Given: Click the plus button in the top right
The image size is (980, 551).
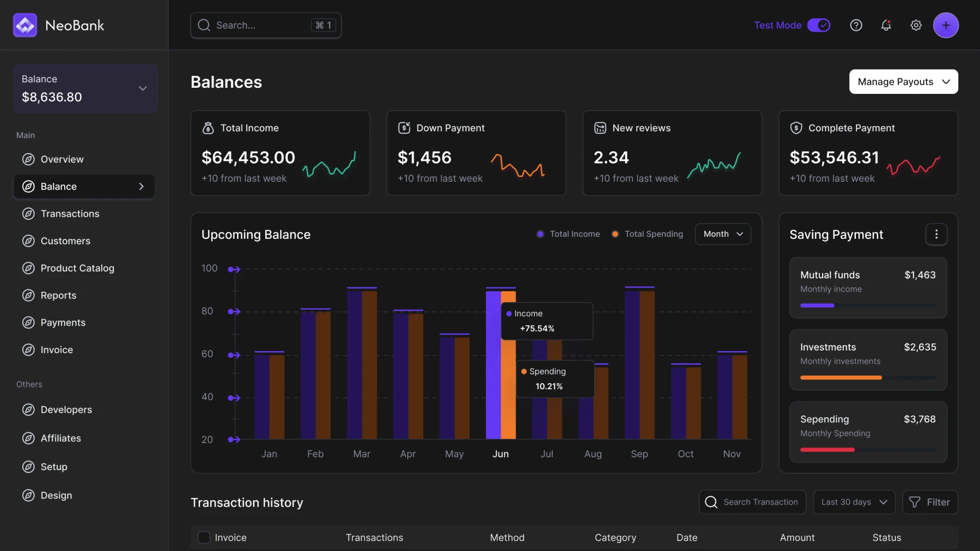Looking at the screenshot, I should [x=946, y=25].
